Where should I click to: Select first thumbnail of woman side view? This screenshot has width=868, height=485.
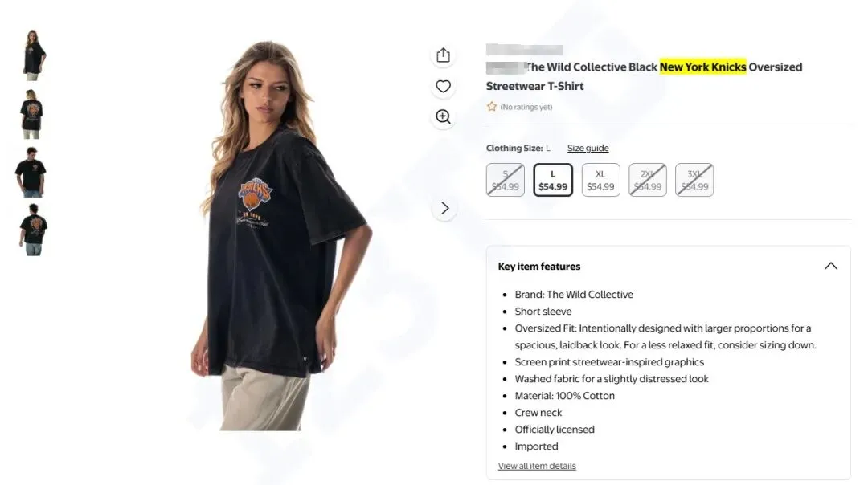(x=33, y=55)
